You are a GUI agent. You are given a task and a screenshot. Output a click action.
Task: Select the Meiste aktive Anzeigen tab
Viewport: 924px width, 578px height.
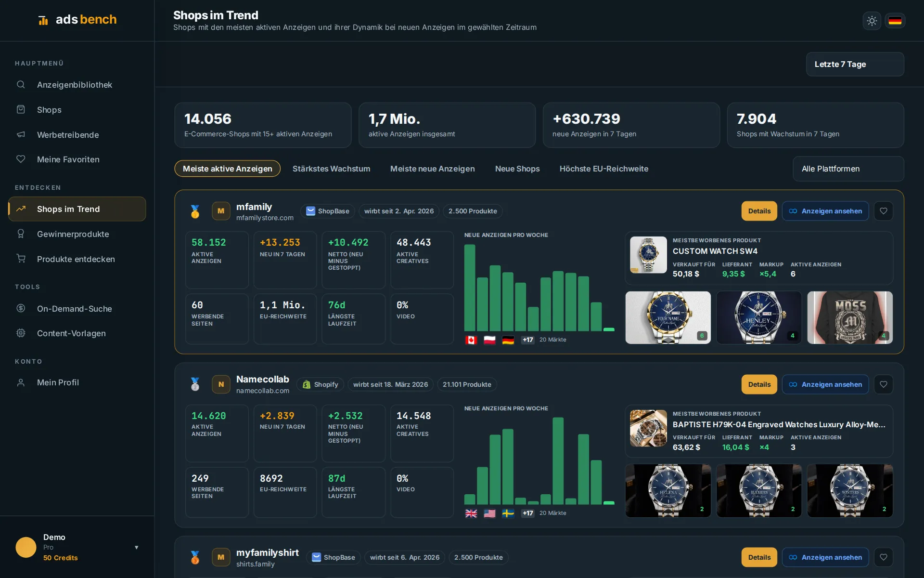[227, 169]
